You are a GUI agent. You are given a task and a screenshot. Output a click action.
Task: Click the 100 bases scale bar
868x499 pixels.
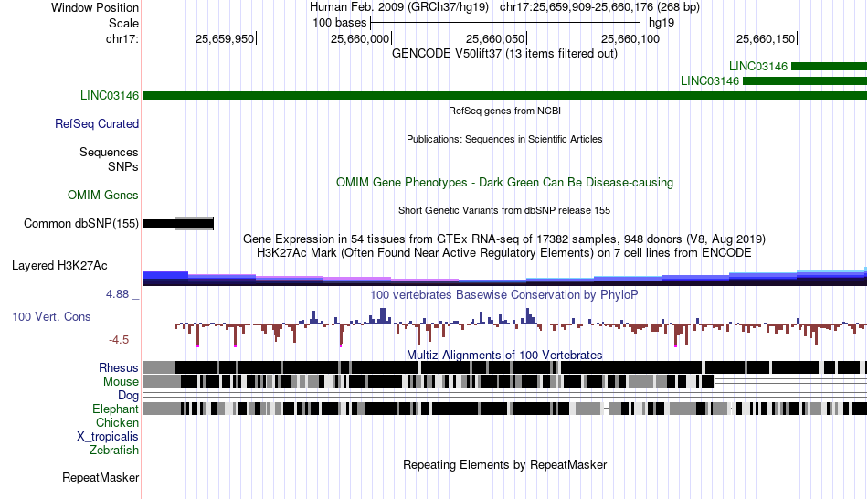505,23
